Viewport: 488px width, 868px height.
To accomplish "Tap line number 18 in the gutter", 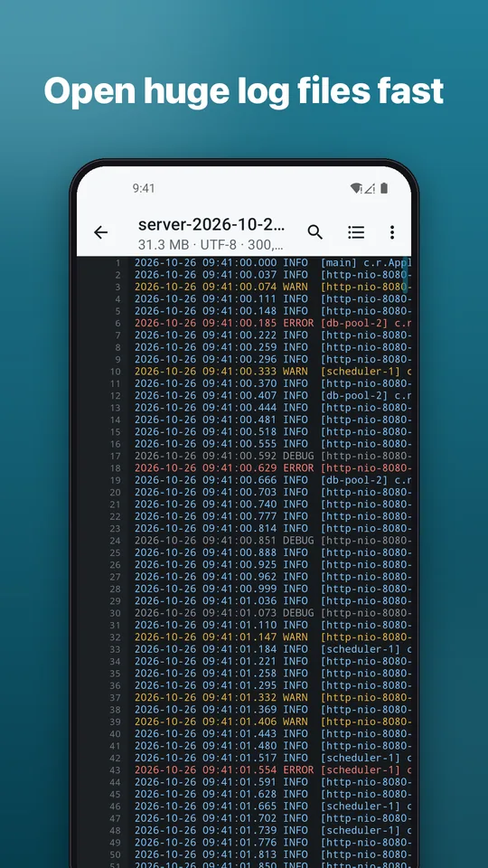I will click(x=115, y=468).
